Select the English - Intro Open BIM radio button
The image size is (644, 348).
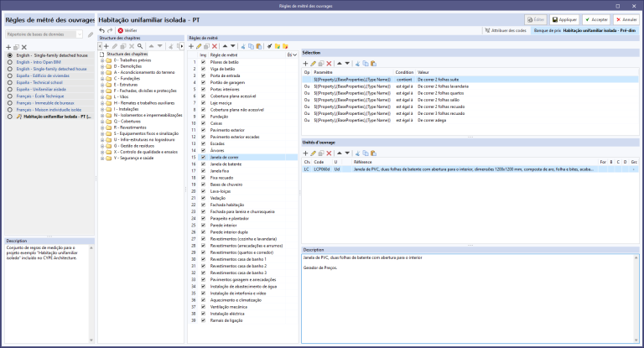10,62
